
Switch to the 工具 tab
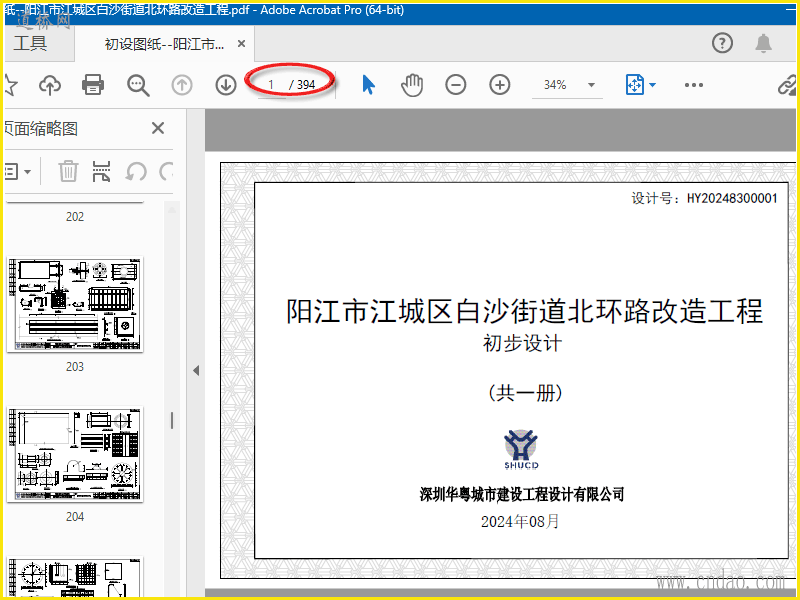tap(31, 43)
